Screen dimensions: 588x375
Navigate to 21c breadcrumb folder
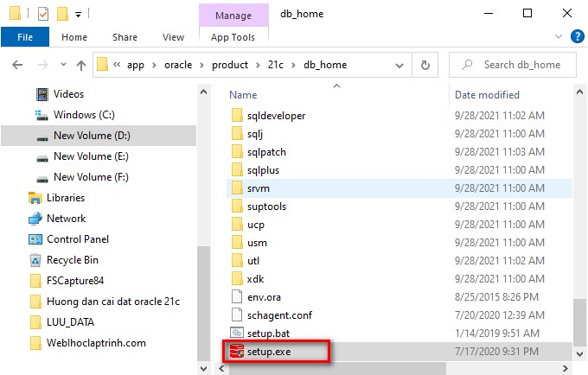coord(276,65)
